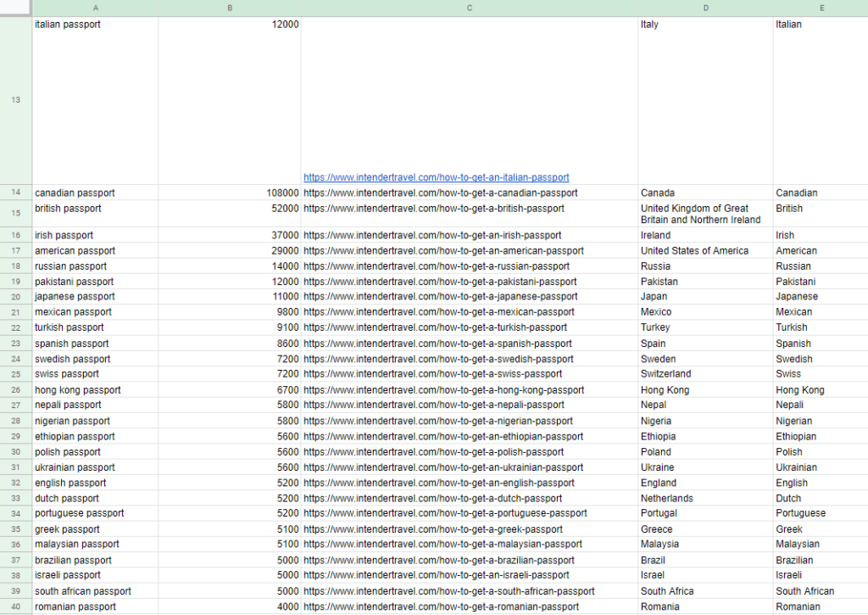Image resolution: width=868 pixels, height=615 pixels.
Task: Select row 14 header
Action: [x=15, y=193]
